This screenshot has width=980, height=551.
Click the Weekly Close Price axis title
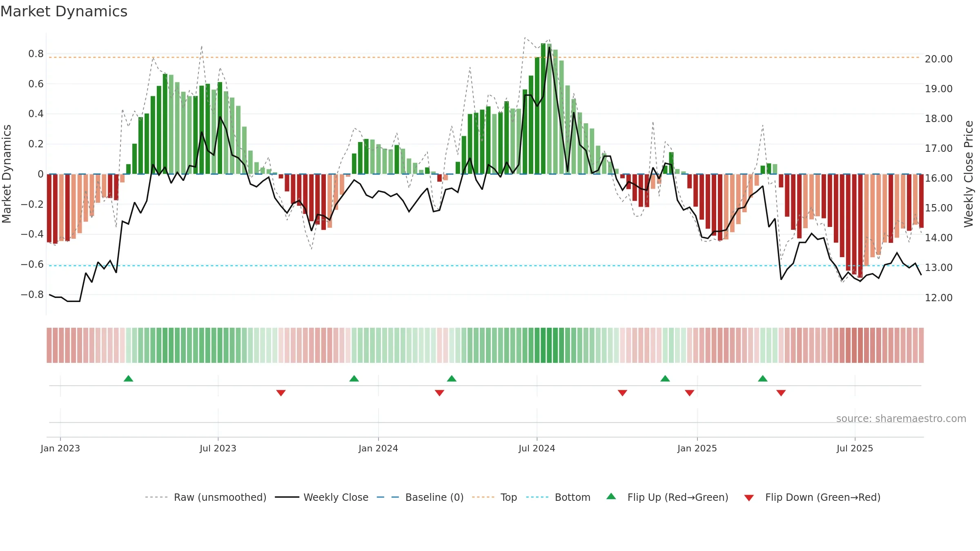click(x=969, y=174)
